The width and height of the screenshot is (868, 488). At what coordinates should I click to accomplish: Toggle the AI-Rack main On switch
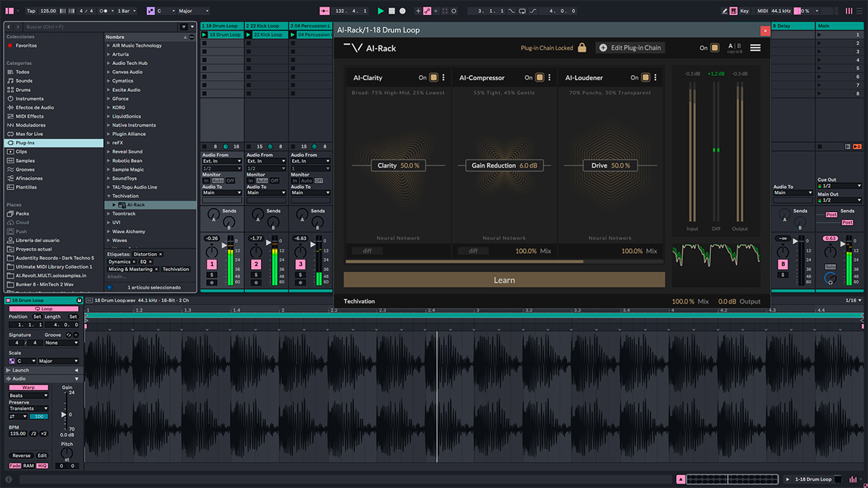pyautogui.click(x=715, y=48)
